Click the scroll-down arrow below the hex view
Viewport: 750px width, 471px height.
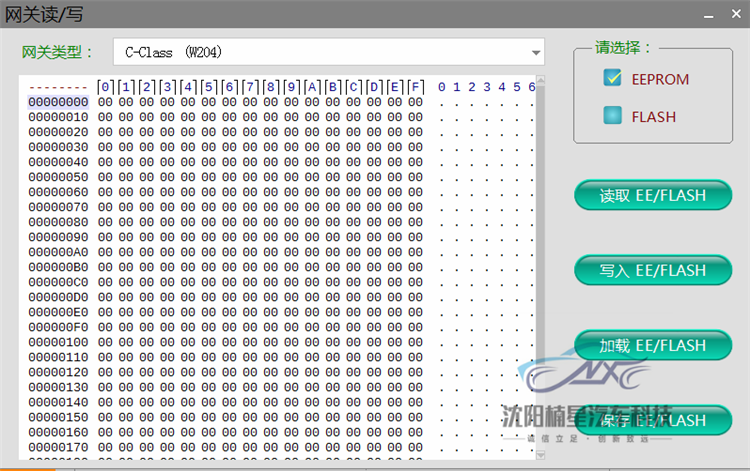540,456
